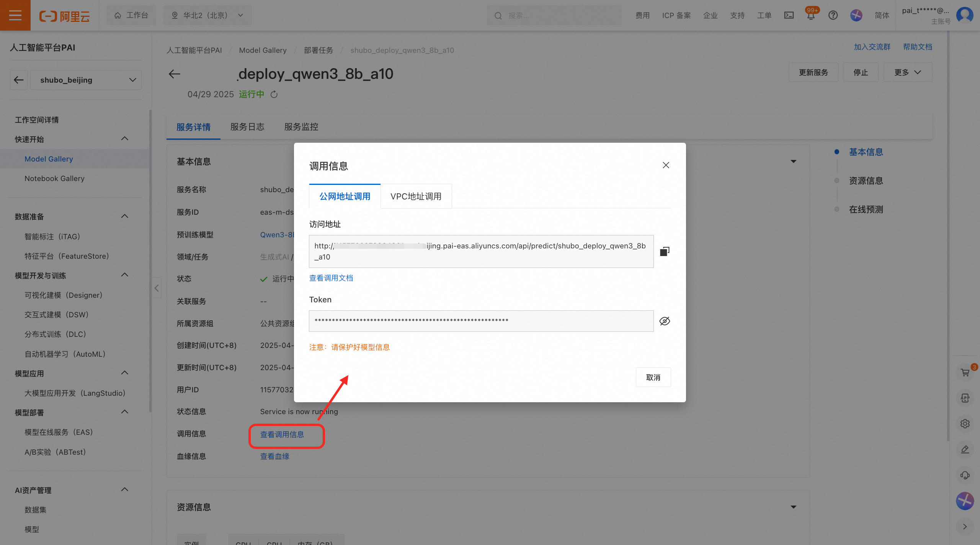The image size is (980, 545).
Task: Copy the access address URL
Action: [x=665, y=251]
